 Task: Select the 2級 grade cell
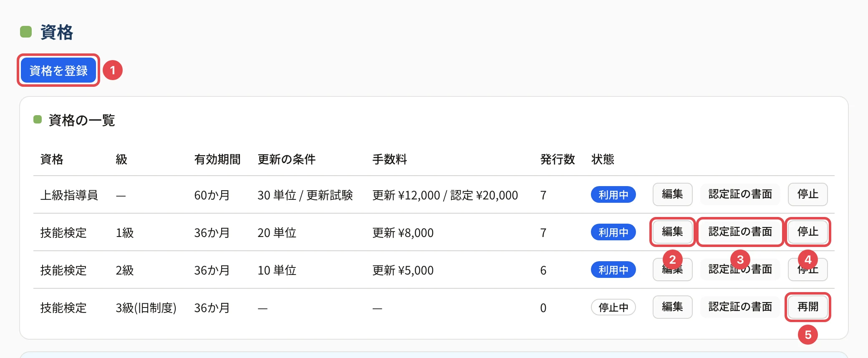click(125, 270)
